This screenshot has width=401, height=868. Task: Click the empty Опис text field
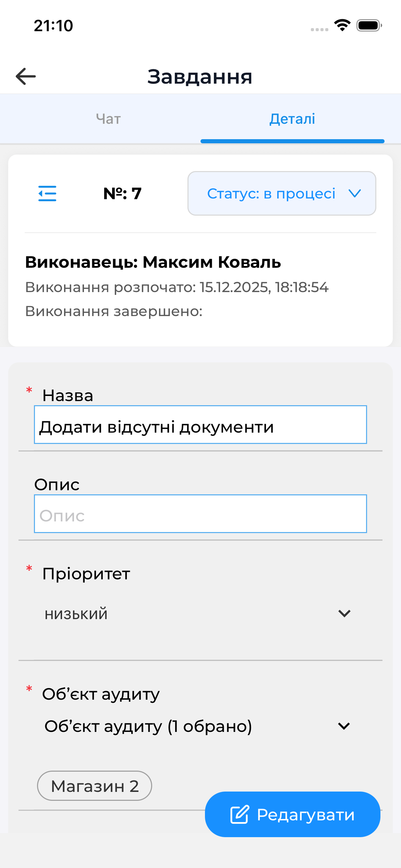[200, 514]
